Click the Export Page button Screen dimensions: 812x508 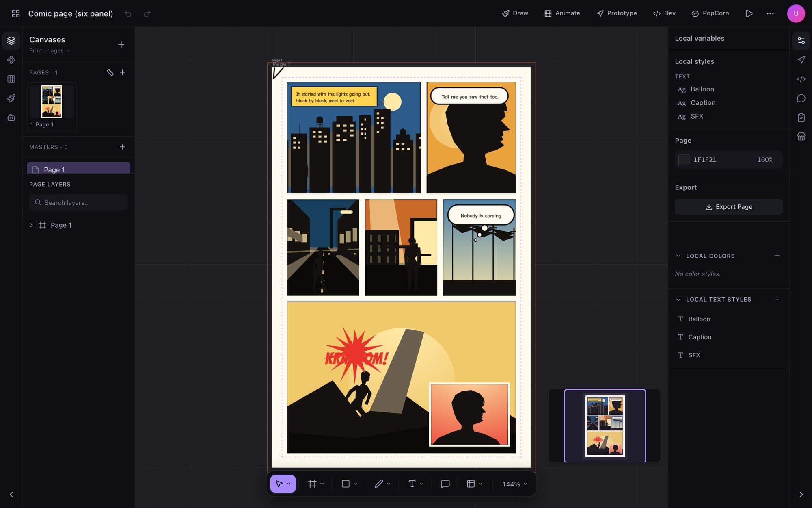pos(728,206)
